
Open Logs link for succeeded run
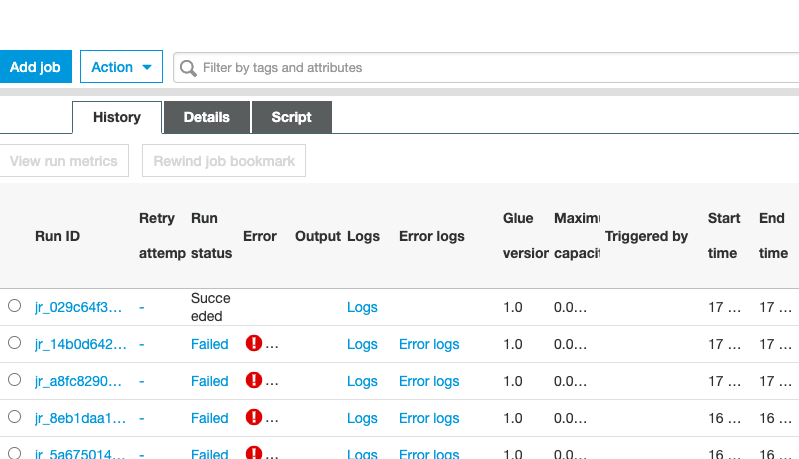362,307
